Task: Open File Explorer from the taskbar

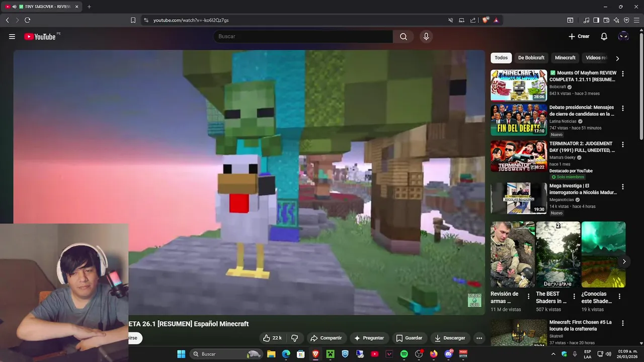Action: (x=271, y=354)
